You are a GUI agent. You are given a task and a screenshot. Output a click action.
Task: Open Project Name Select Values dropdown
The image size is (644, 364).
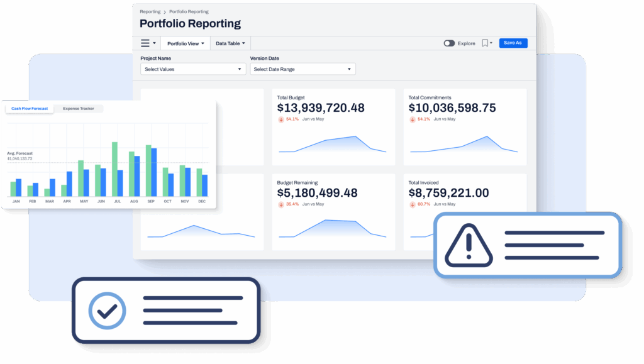coord(193,69)
